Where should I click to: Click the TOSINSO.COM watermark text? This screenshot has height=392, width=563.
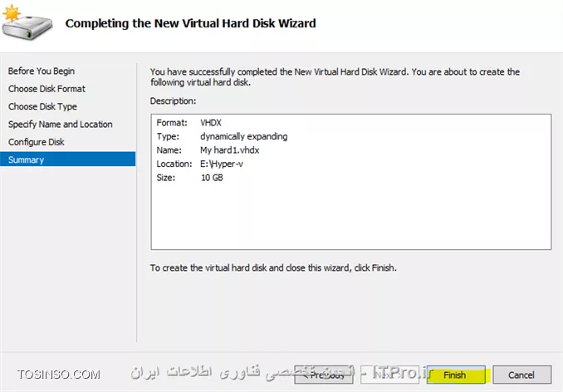58,375
